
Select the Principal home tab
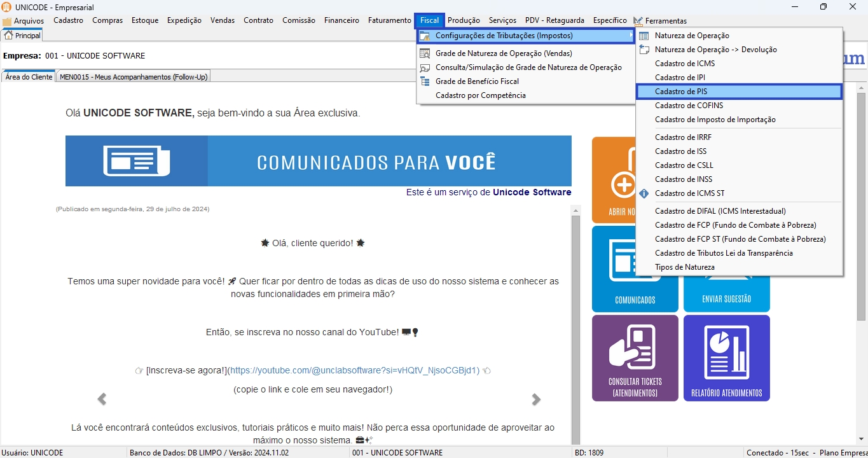[x=23, y=36]
